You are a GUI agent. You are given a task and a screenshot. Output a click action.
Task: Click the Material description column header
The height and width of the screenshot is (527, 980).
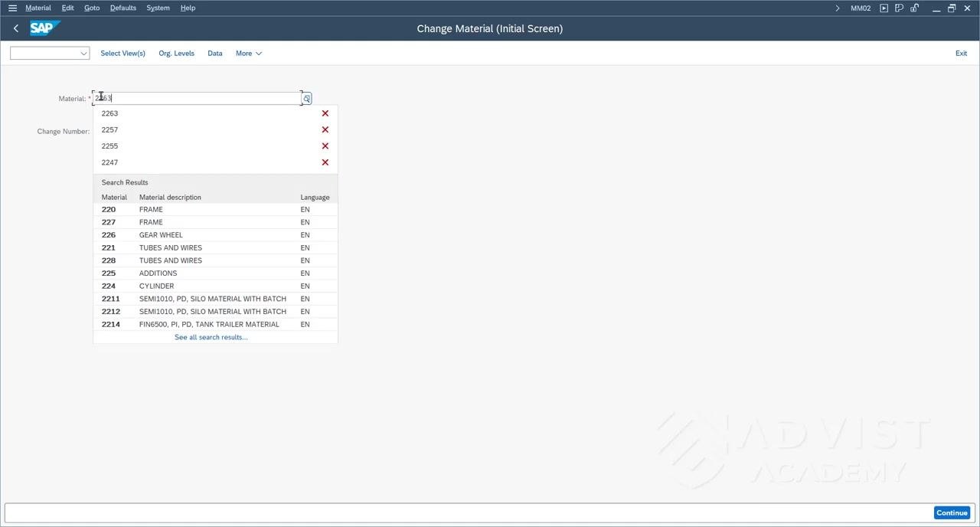(170, 198)
